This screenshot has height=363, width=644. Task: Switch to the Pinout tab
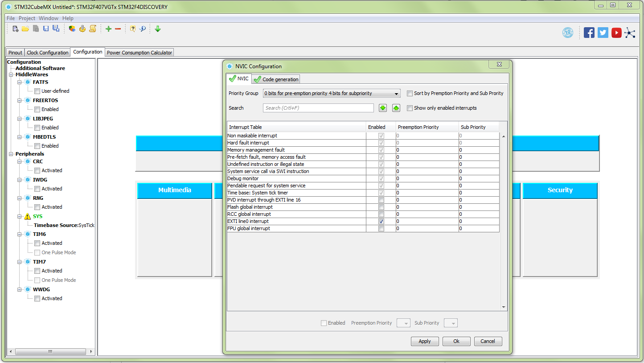[x=16, y=53]
